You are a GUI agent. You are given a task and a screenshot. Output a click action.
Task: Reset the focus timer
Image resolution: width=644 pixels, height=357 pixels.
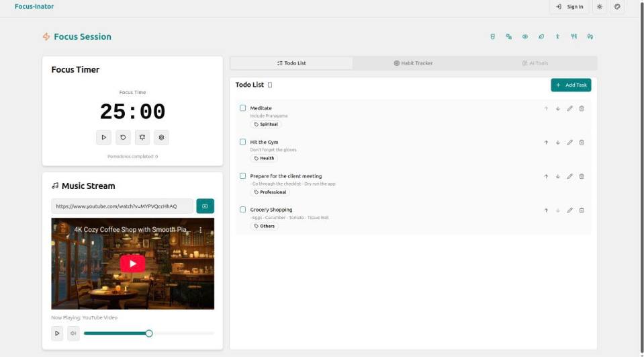pos(123,137)
